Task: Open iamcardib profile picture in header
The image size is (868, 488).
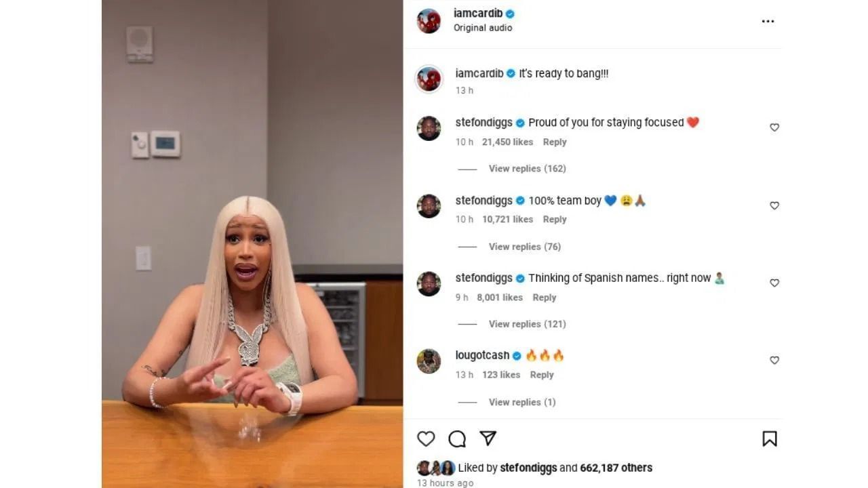Action: tap(429, 21)
